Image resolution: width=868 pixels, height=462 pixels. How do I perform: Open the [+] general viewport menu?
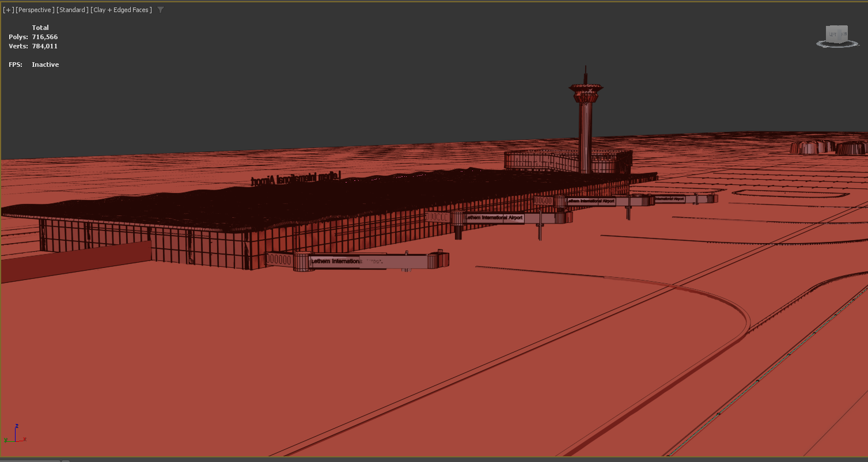[x=9, y=10]
